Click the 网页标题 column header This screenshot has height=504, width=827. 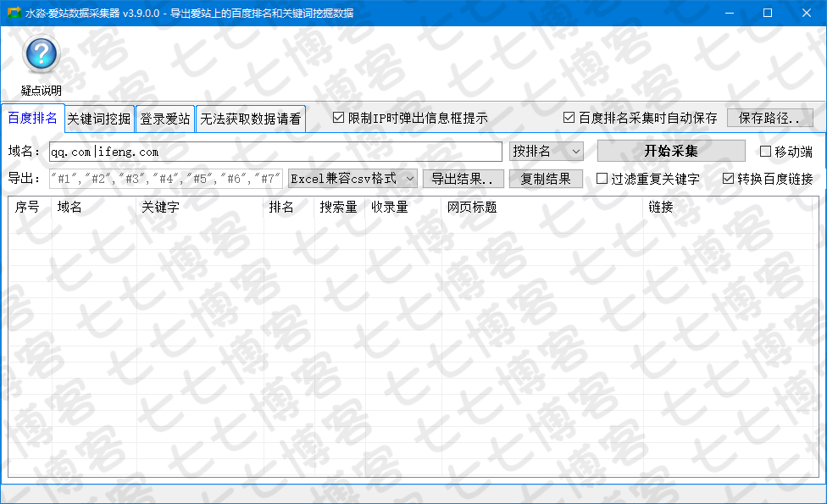pos(542,208)
